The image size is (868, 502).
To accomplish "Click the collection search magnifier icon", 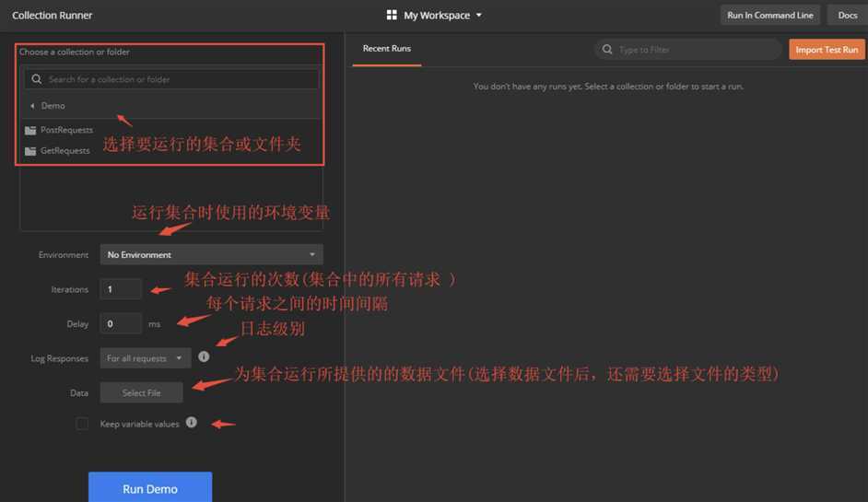I will coord(37,79).
